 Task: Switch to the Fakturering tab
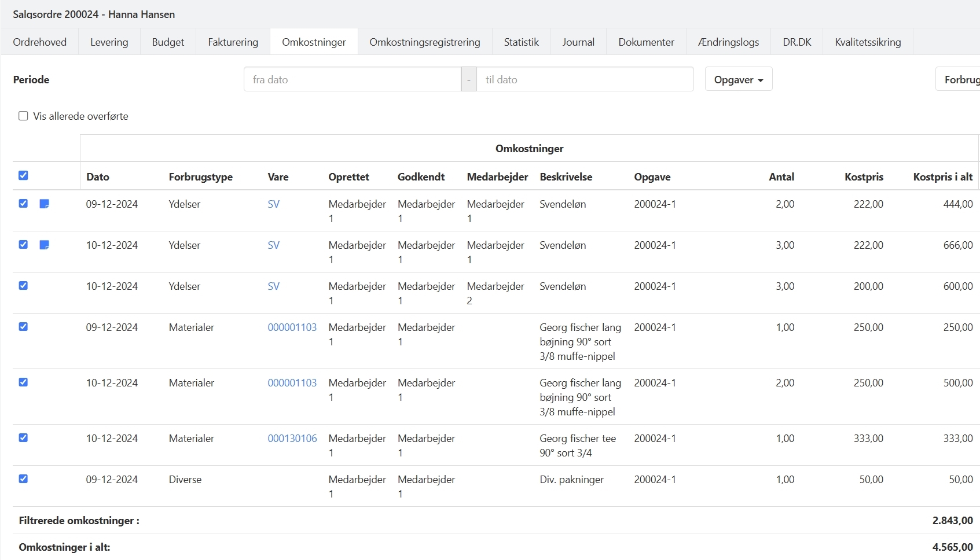(233, 42)
